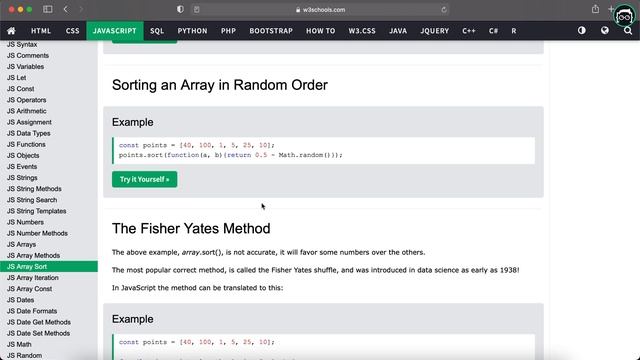Open JS String Templates in sidebar
Viewport: 640px width, 360px height.
click(36, 211)
